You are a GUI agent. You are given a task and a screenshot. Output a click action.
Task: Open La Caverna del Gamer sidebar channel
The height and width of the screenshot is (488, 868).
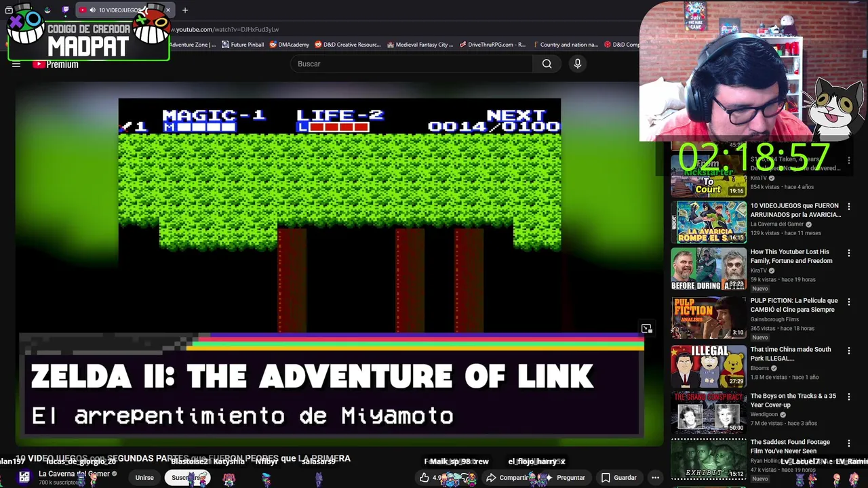coord(776,224)
